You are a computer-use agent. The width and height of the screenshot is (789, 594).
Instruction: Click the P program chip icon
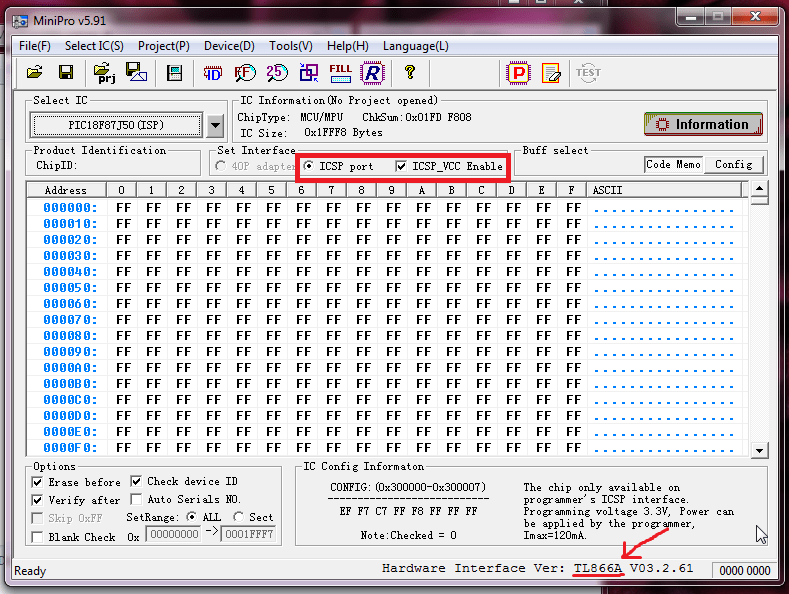[518, 72]
